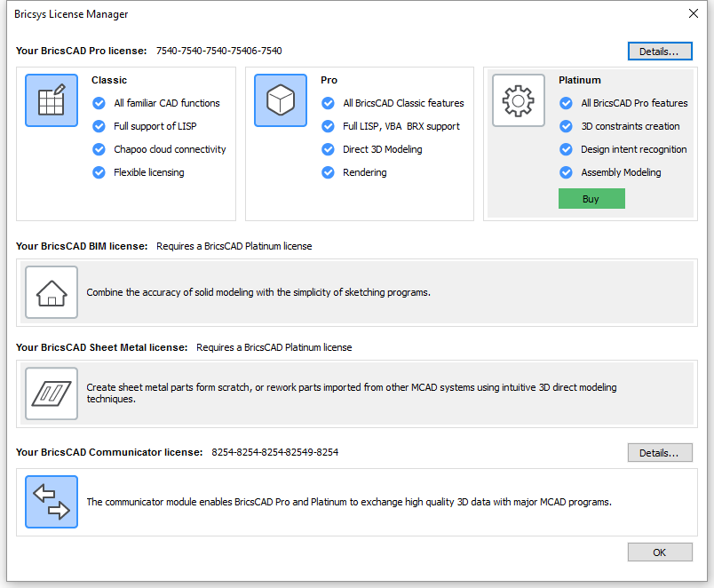This screenshot has width=714, height=588.
Task: Click the Platinum gear icon
Action: click(519, 100)
